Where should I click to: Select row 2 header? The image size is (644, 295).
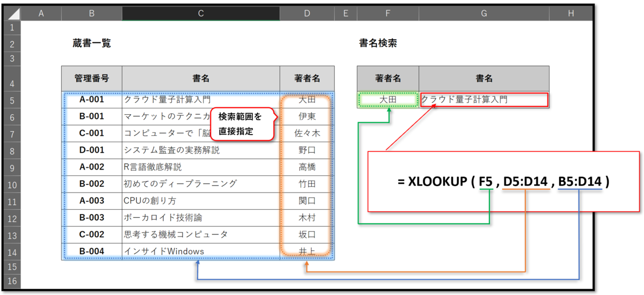12,43
